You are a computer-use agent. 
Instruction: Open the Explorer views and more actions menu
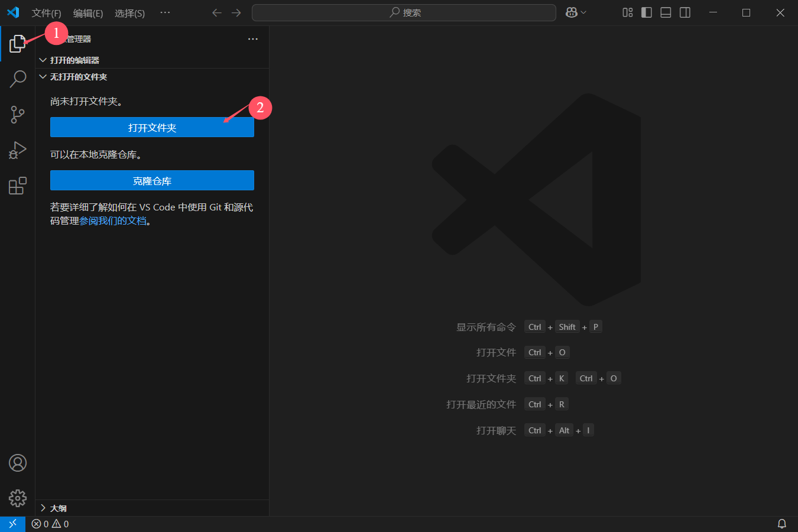coord(253,39)
